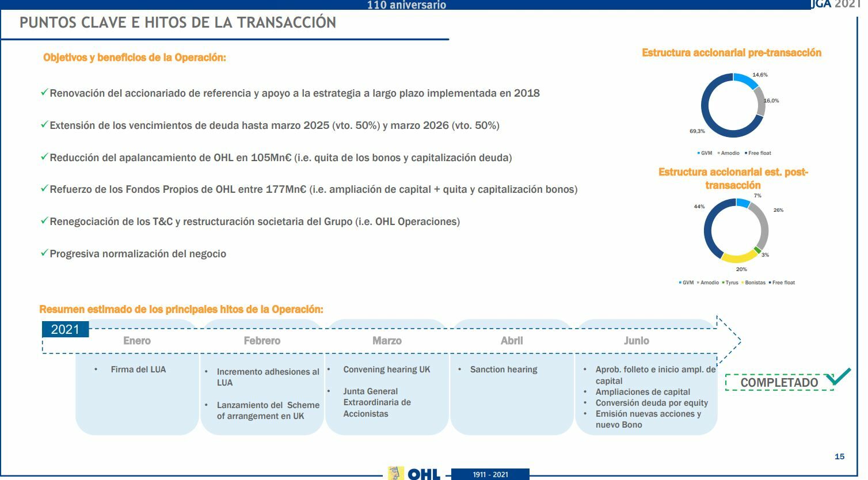Click the '110 aniversario' header text

(x=406, y=5)
